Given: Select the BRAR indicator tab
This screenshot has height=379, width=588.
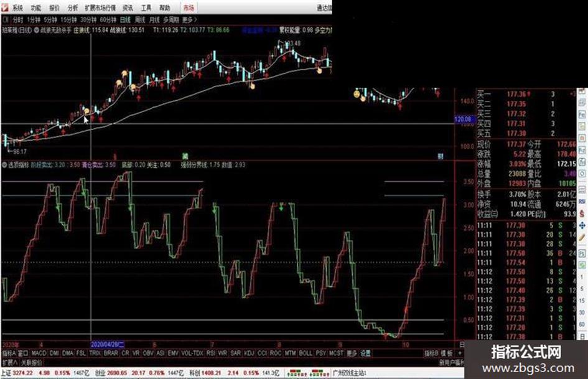Looking at the screenshot, I should 111,353.
